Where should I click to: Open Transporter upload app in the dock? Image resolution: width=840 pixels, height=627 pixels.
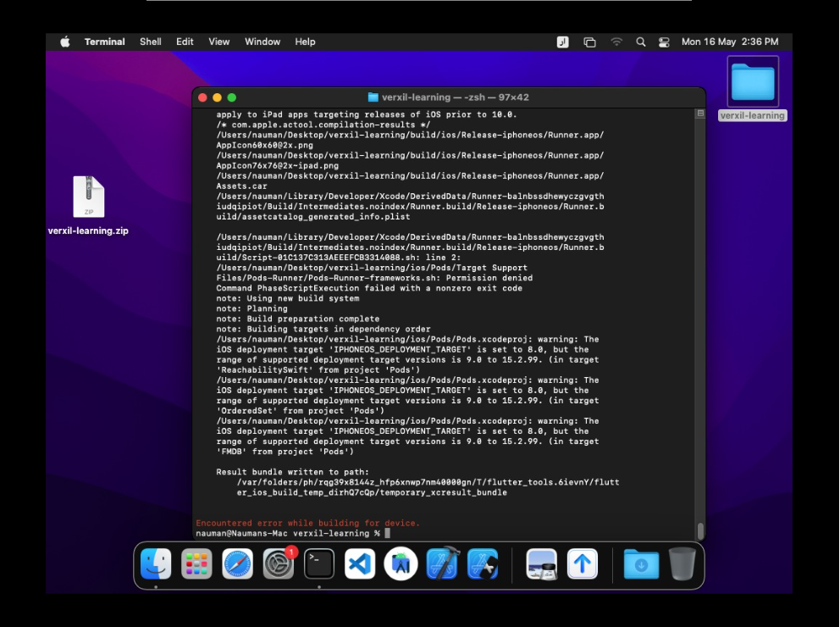(583, 564)
